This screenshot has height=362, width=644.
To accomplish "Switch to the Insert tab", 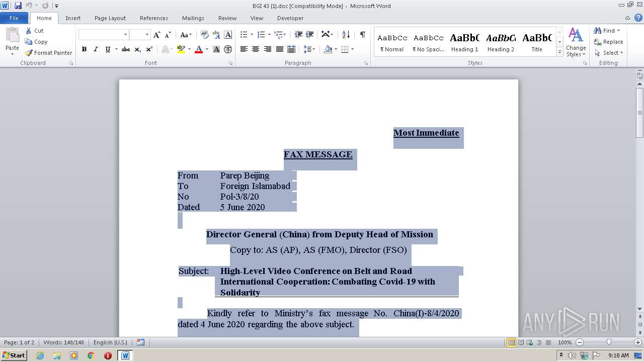I will tap(73, 18).
